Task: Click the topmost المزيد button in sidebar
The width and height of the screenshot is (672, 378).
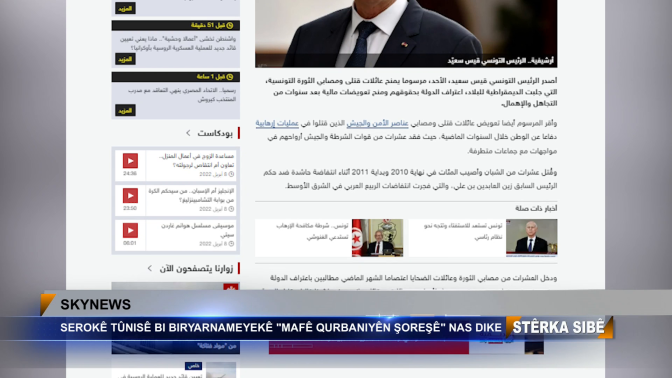Action: tap(125, 8)
